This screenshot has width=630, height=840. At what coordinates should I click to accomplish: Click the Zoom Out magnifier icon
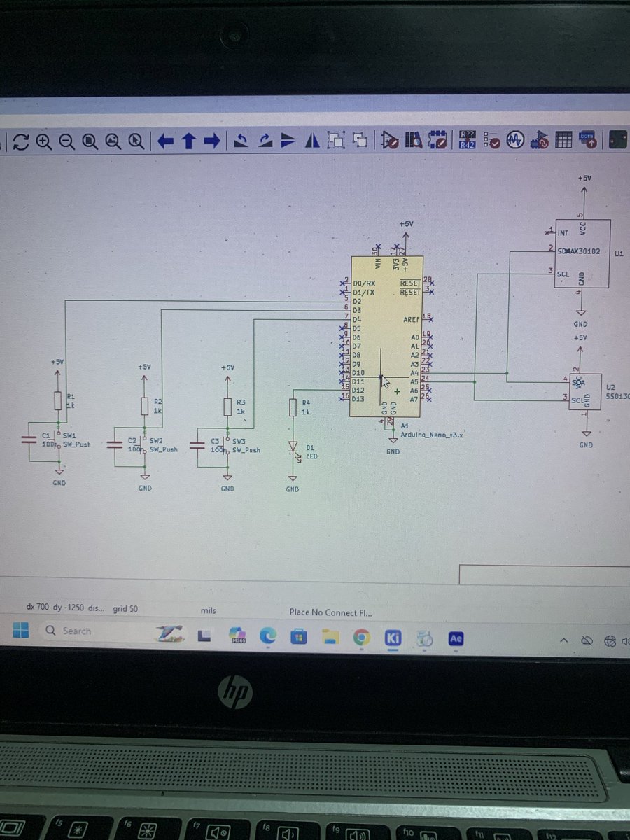point(67,141)
